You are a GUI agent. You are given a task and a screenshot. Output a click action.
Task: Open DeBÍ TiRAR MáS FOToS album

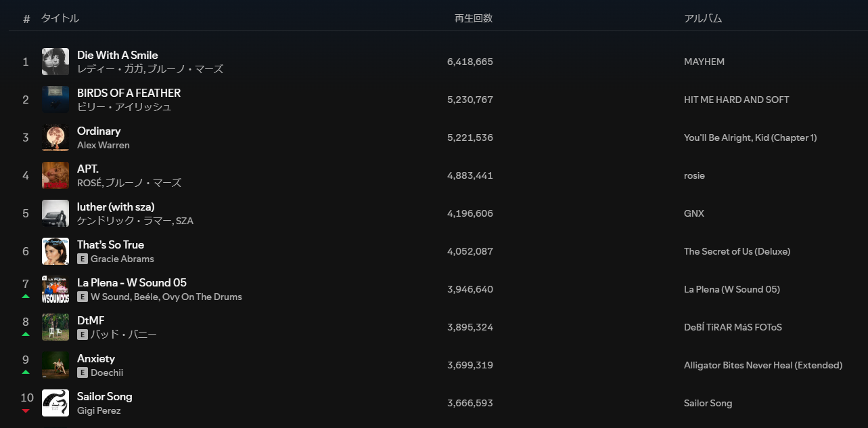(x=733, y=327)
